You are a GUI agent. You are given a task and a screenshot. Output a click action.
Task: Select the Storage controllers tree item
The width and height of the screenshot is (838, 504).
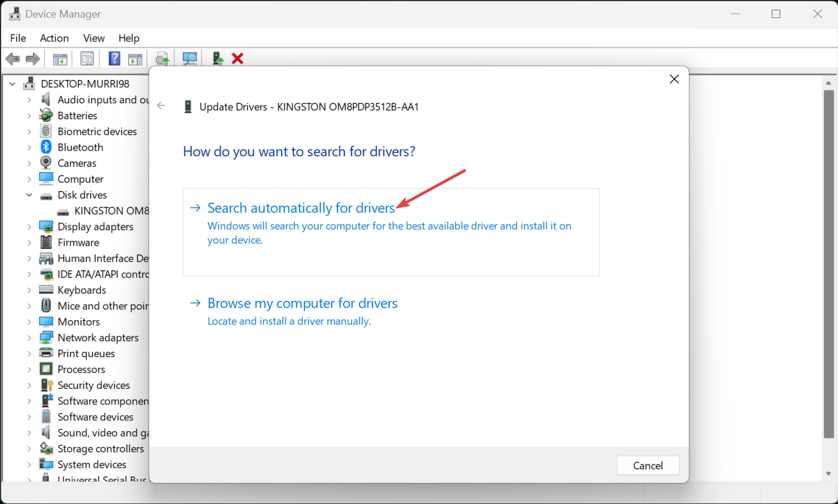click(100, 449)
